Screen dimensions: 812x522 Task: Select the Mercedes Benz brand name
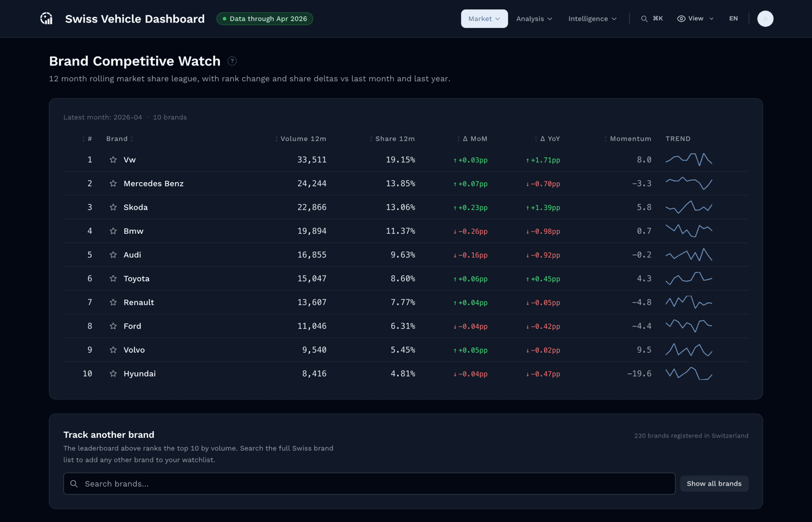click(x=154, y=183)
